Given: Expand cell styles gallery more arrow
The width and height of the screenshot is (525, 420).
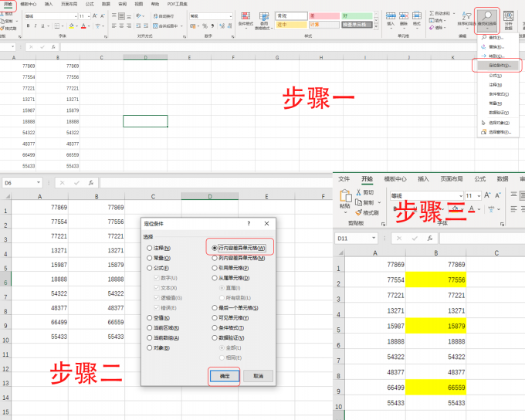Looking at the screenshot, I should coord(376,26).
